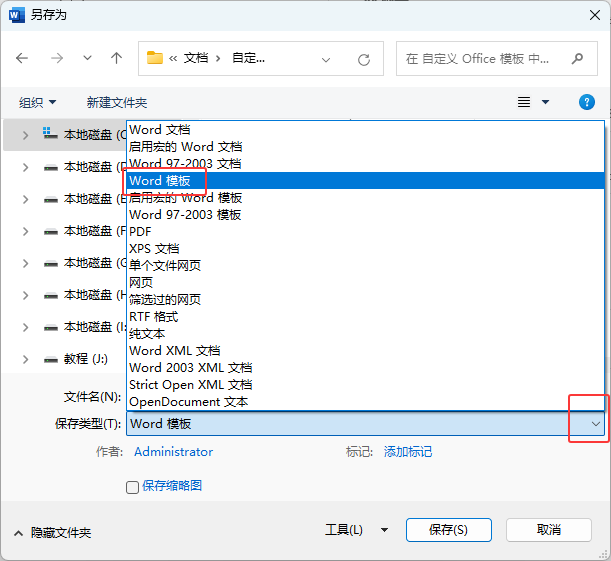This screenshot has width=611, height=561.
Task: Choose Word 97-2003 模板 option
Action: (366, 215)
